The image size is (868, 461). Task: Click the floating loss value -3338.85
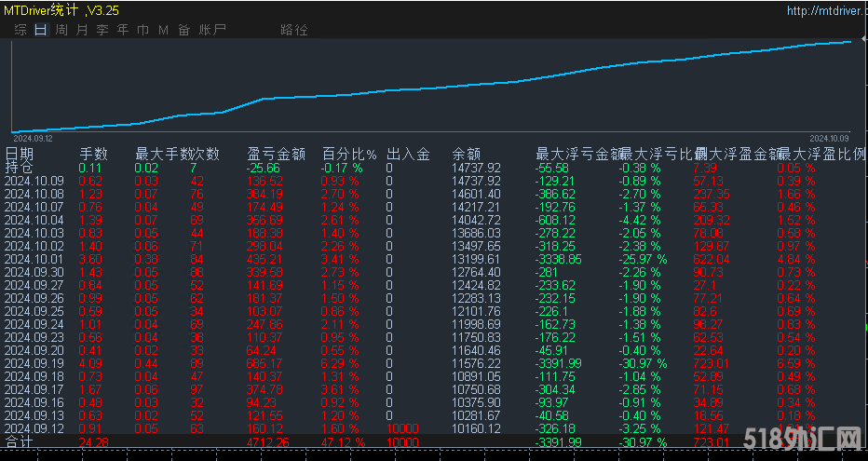(x=559, y=259)
